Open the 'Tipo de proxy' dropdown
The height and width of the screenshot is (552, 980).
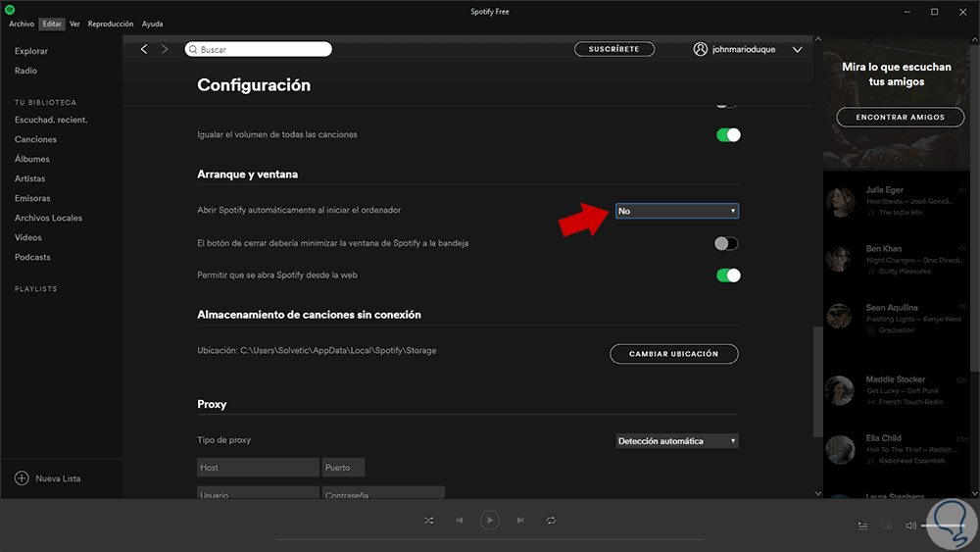click(x=677, y=441)
